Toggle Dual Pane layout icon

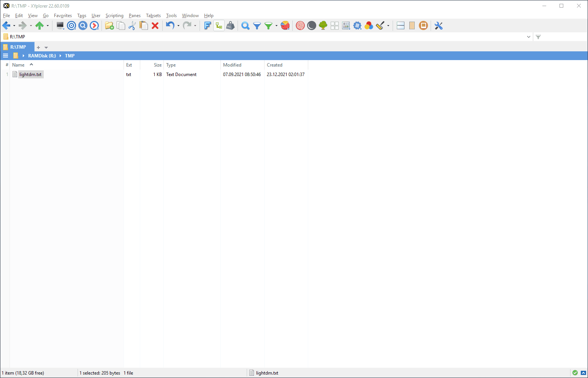pyautogui.click(x=400, y=25)
